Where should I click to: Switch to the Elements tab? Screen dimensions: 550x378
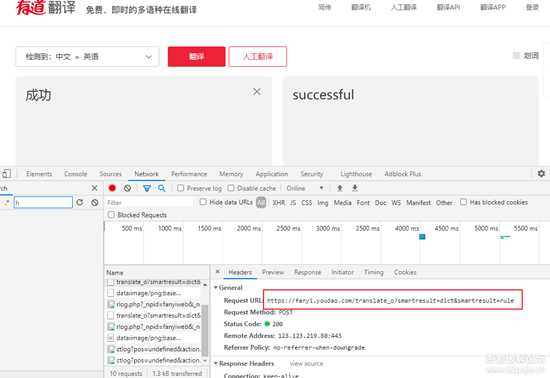coord(39,174)
